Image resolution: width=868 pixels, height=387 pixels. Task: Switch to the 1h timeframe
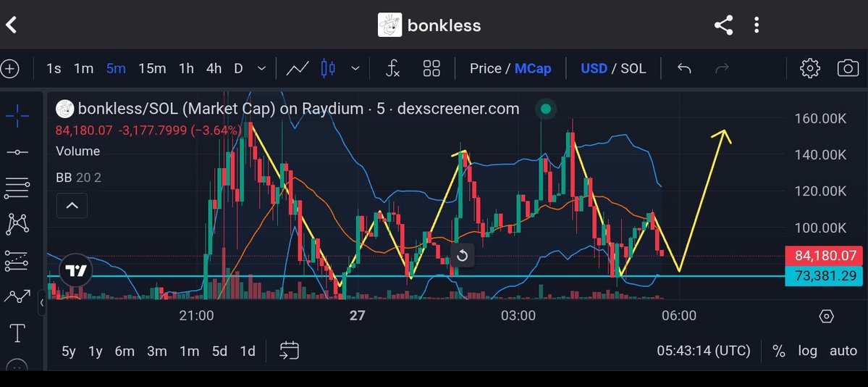[x=186, y=69]
